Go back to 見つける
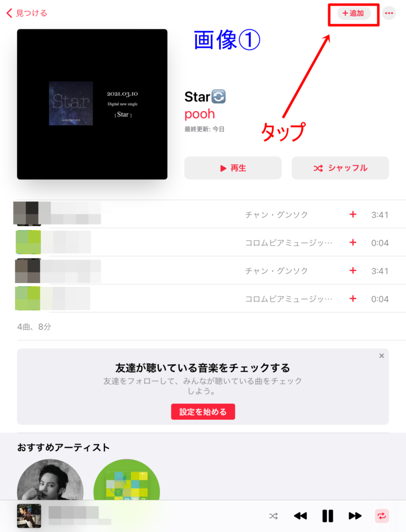Image resolution: width=406 pixels, height=532 pixels. [x=27, y=13]
